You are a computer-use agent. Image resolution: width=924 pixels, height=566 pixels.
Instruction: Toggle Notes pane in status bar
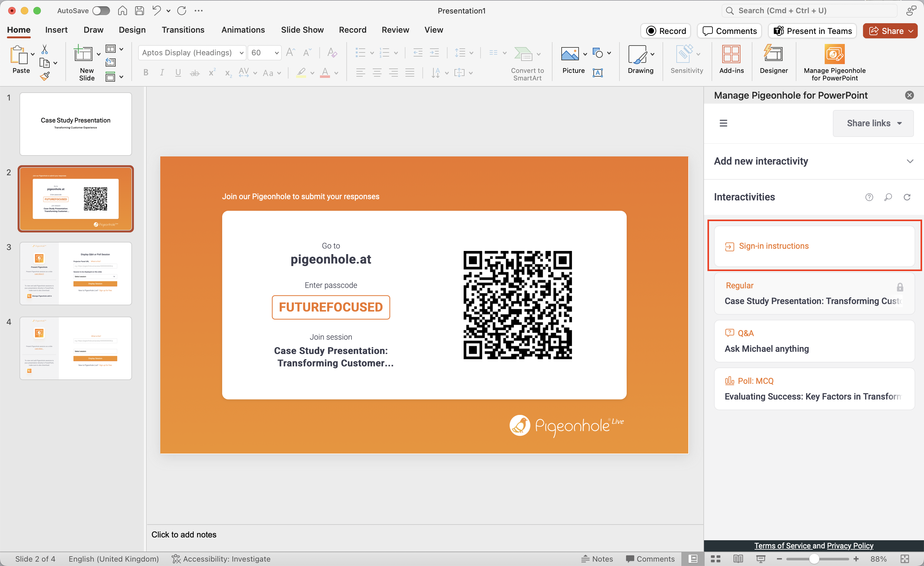[x=597, y=559]
